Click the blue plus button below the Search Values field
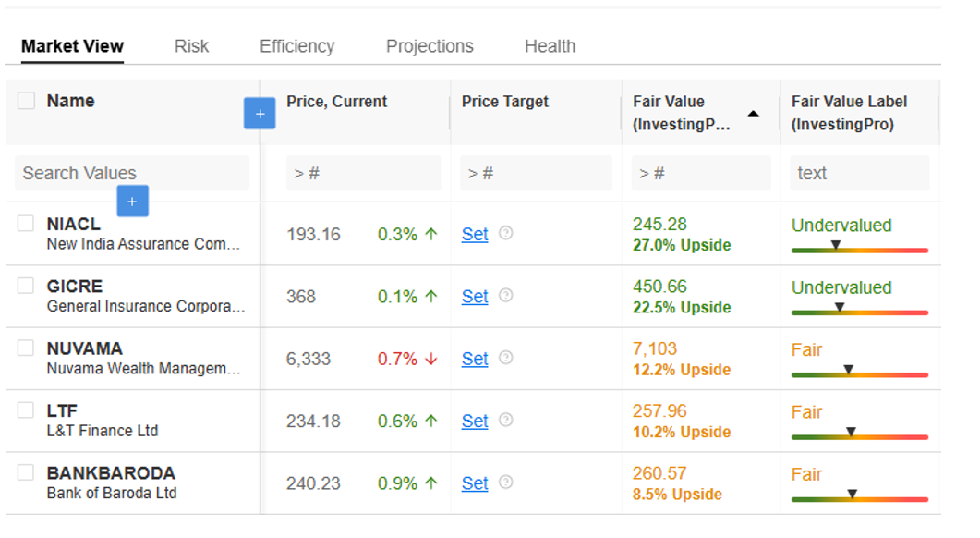 click(x=132, y=202)
